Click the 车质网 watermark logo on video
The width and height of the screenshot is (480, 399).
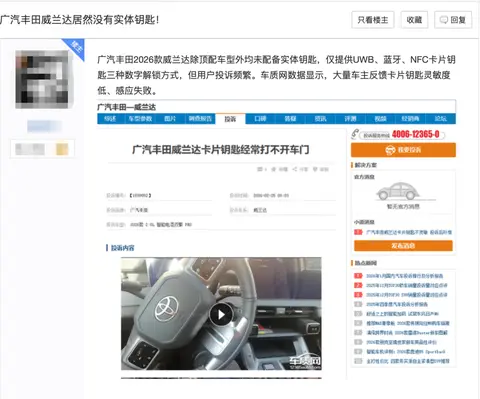pyautogui.click(x=304, y=362)
